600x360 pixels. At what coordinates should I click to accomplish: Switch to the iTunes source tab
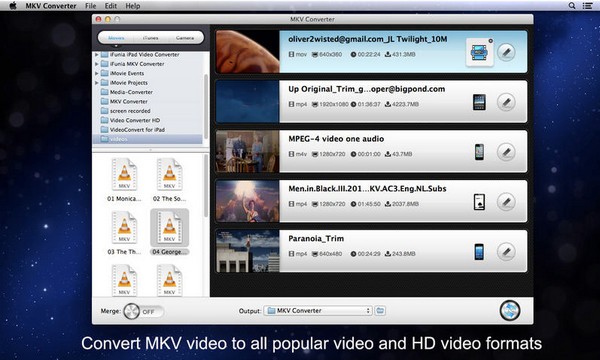pyautogui.click(x=150, y=38)
